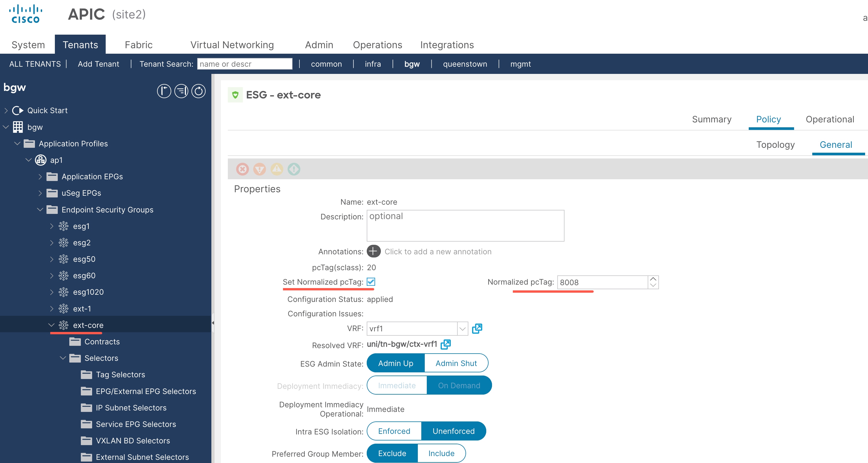Click the VXLAN BD Selectors folder icon
Viewport: 868px width, 463px height.
[x=87, y=440]
